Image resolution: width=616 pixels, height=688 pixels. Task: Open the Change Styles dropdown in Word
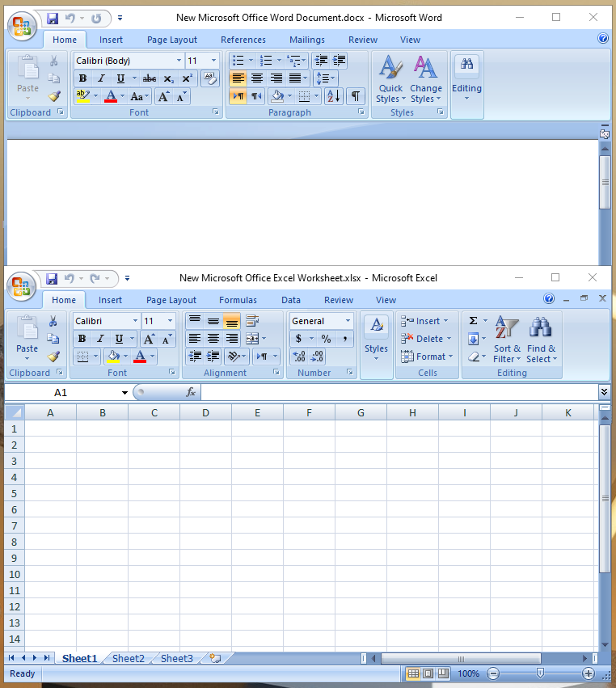[x=425, y=79]
